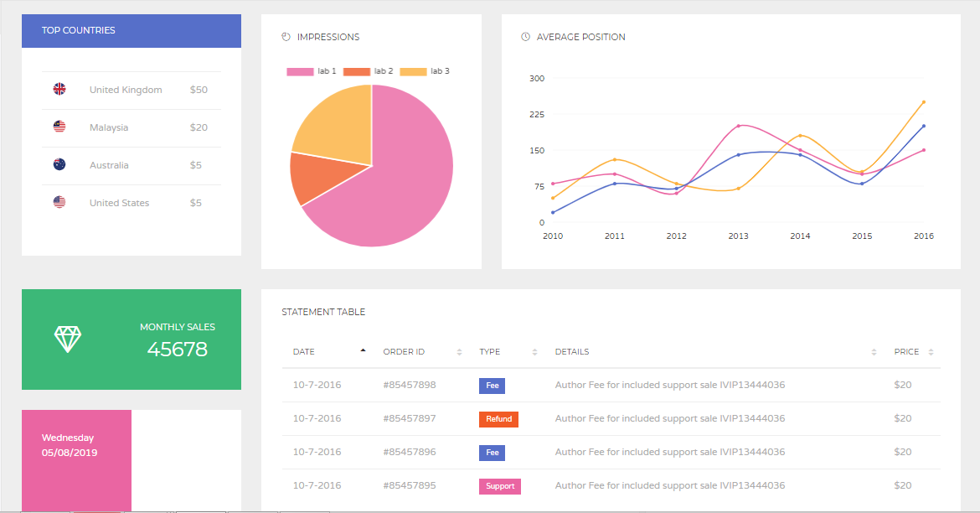Sort table by Order ID column

pyautogui.click(x=404, y=352)
